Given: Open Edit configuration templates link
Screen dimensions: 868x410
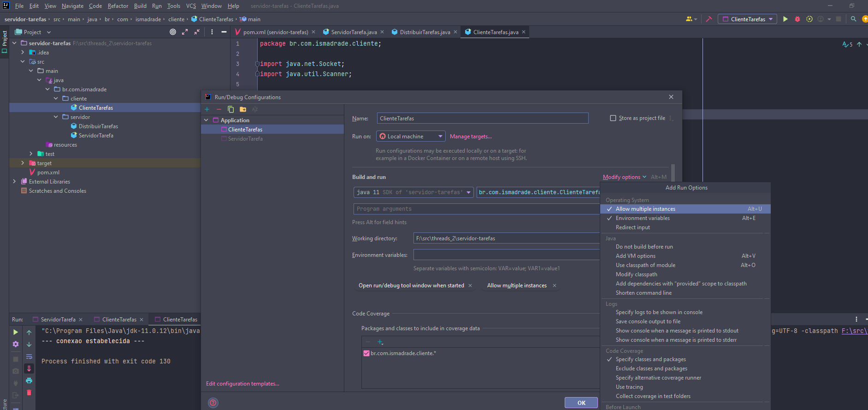Looking at the screenshot, I should (242, 384).
